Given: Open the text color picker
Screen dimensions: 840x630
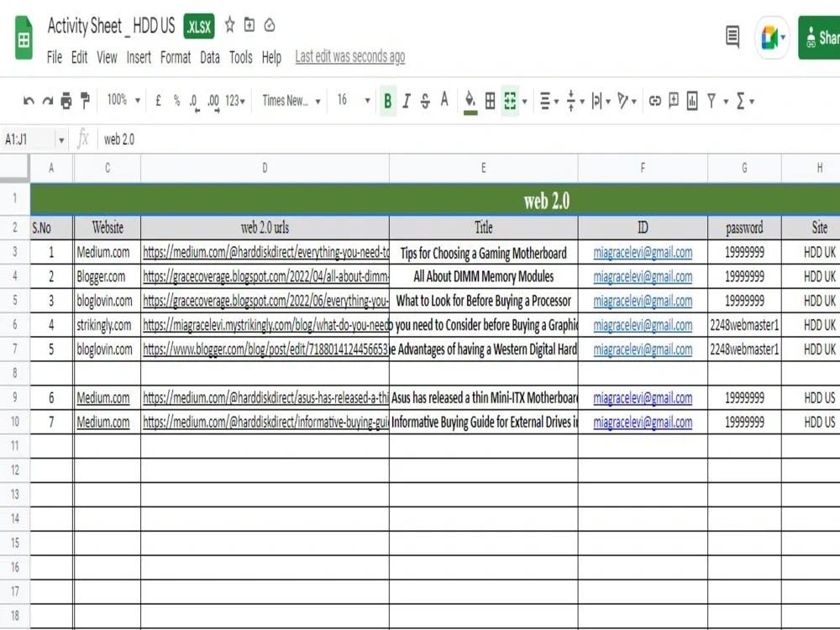Looking at the screenshot, I should click(x=444, y=100).
